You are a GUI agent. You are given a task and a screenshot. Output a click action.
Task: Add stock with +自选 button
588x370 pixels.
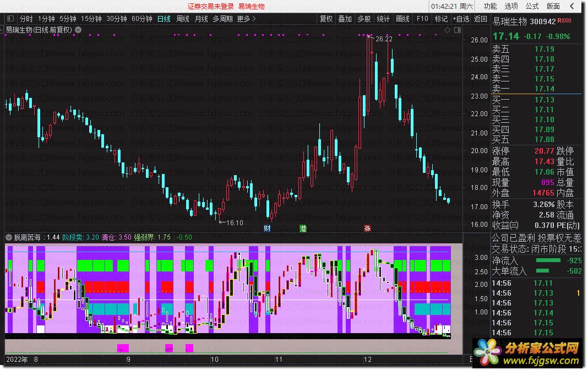point(461,19)
